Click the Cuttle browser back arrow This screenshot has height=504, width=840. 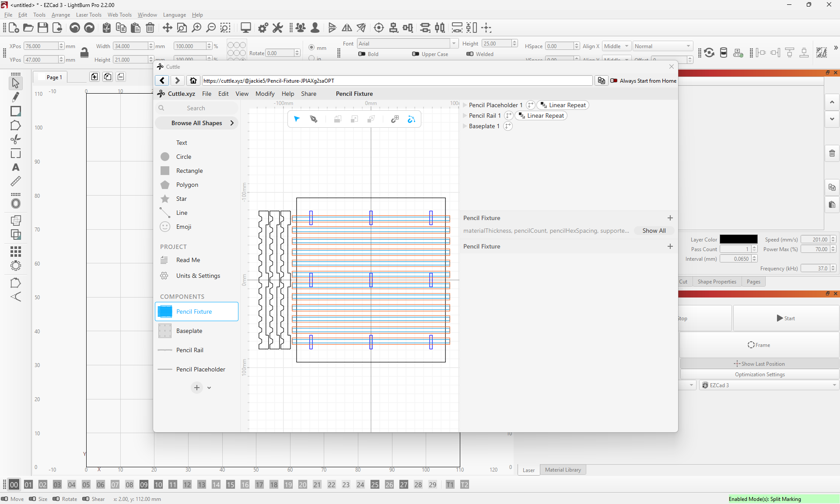tap(162, 80)
